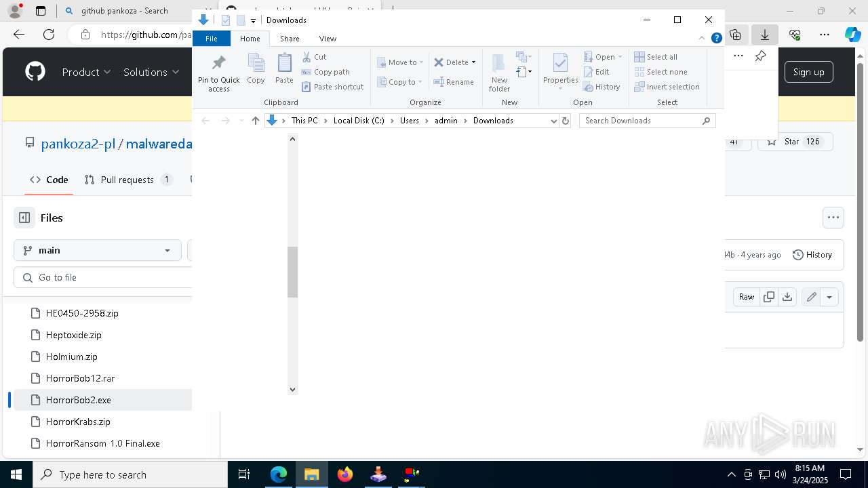Viewport: 868px width, 488px height.
Task: Click the Star button on GitHub
Action: (795, 142)
